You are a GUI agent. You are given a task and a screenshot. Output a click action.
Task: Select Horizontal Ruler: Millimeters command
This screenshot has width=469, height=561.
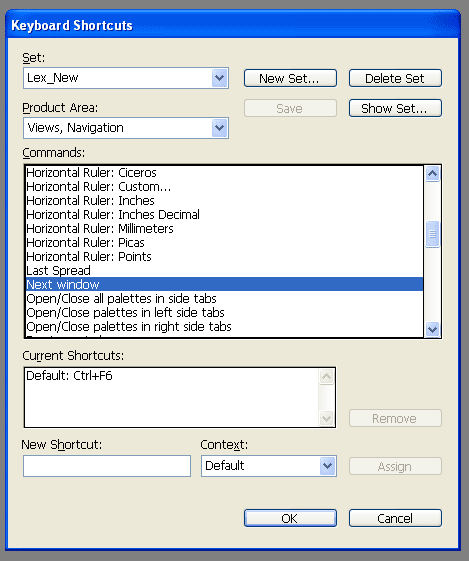(x=224, y=229)
